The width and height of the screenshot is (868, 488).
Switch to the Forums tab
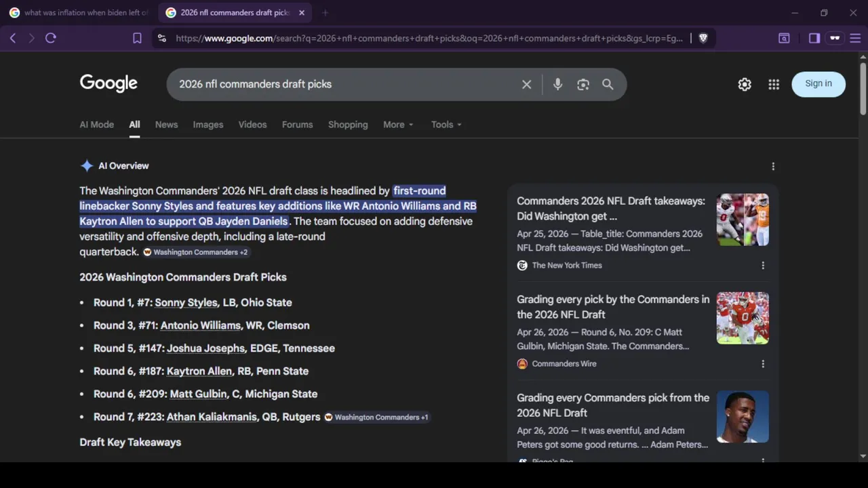pos(297,125)
